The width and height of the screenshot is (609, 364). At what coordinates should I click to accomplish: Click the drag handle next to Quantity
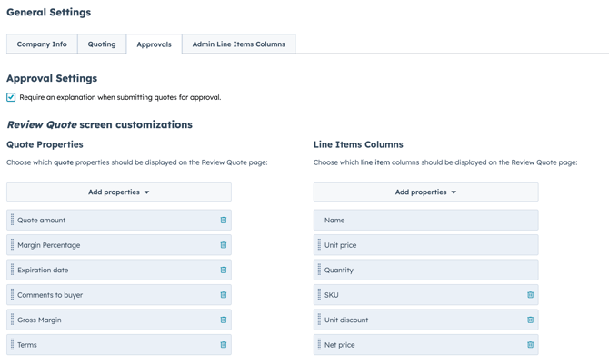(319, 271)
